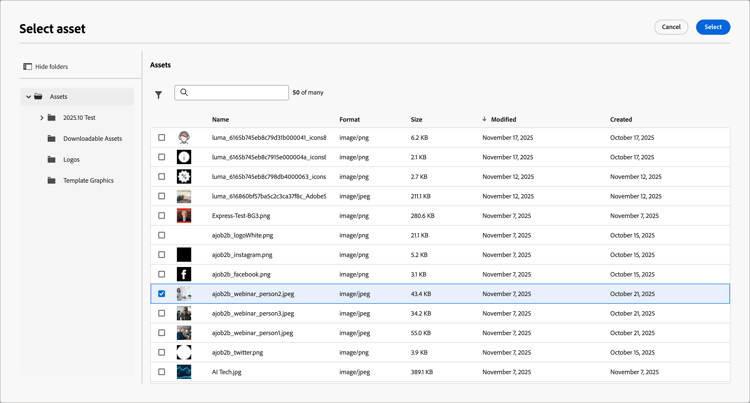This screenshot has height=403, width=750.
Task: Click the Size column header
Action: (x=416, y=120)
